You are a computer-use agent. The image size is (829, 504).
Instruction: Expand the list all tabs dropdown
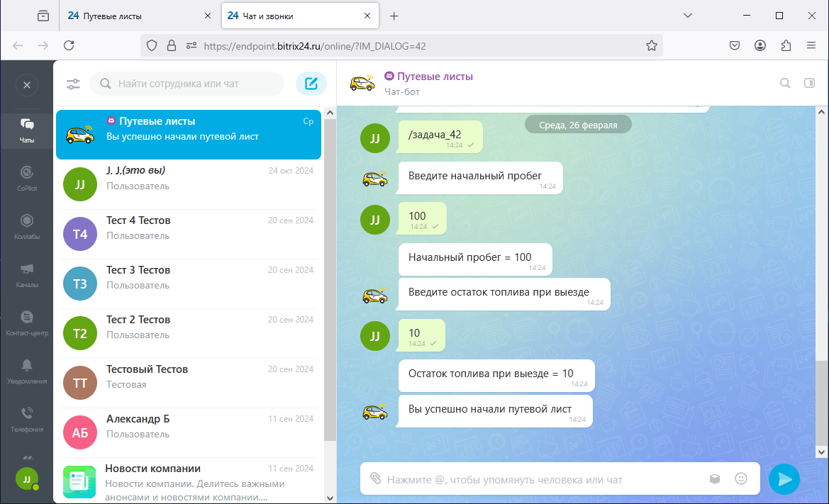pyautogui.click(x=688, y=16)
